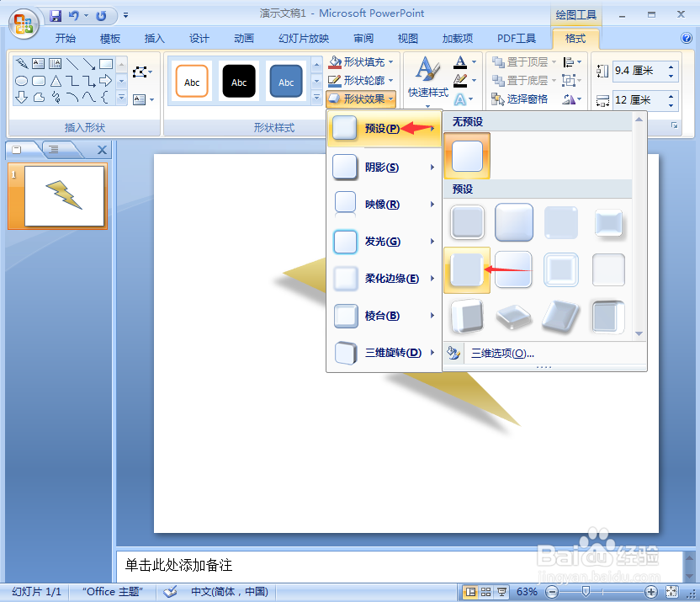This screenshot has height=602, width=700.
Task: Open the 发光(G) submenu
Action: point(384,241)
